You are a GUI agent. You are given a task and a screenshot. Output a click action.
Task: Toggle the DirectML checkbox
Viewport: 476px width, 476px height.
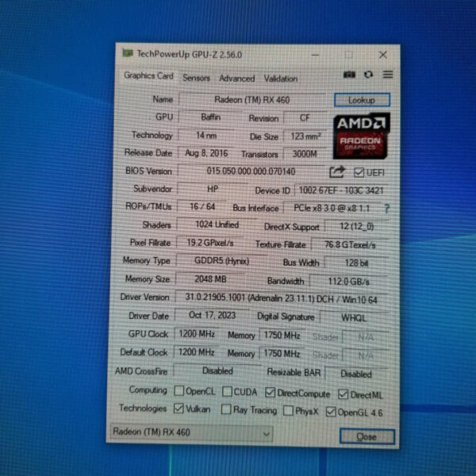pos(343,394)
